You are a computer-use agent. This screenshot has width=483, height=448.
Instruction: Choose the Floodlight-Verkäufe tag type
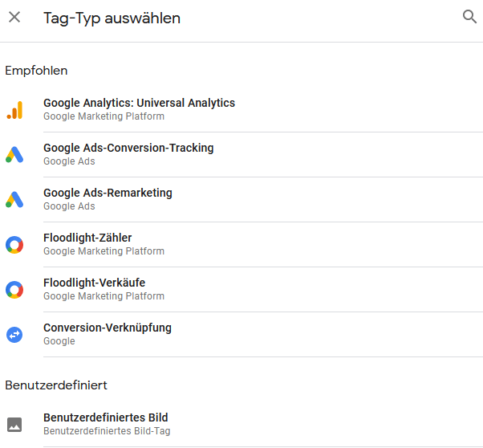point(94,283)
